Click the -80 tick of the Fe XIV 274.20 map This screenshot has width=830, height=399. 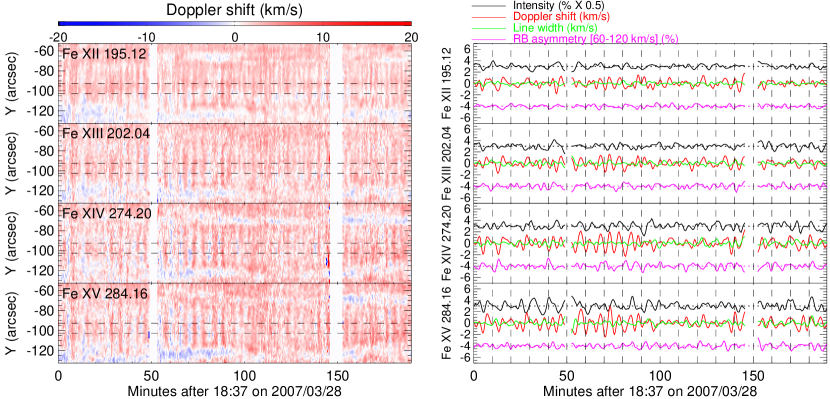44,231
